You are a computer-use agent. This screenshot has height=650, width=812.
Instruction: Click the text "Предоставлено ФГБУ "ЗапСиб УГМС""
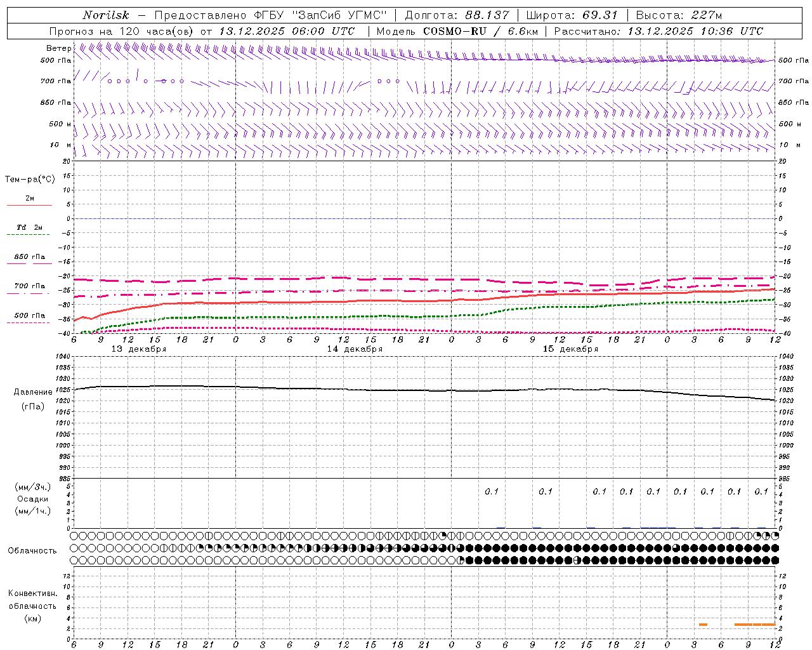coord(271,15)
